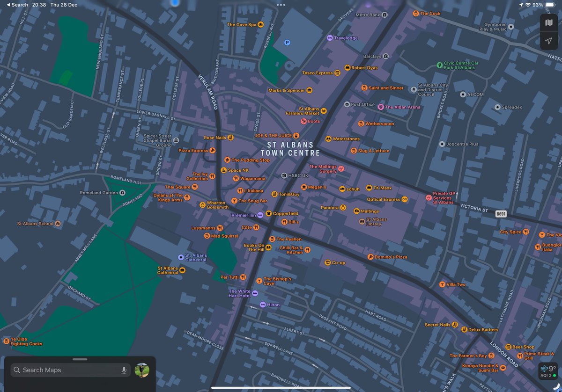Select the Travelodge hotel pin

pos(330,38)
